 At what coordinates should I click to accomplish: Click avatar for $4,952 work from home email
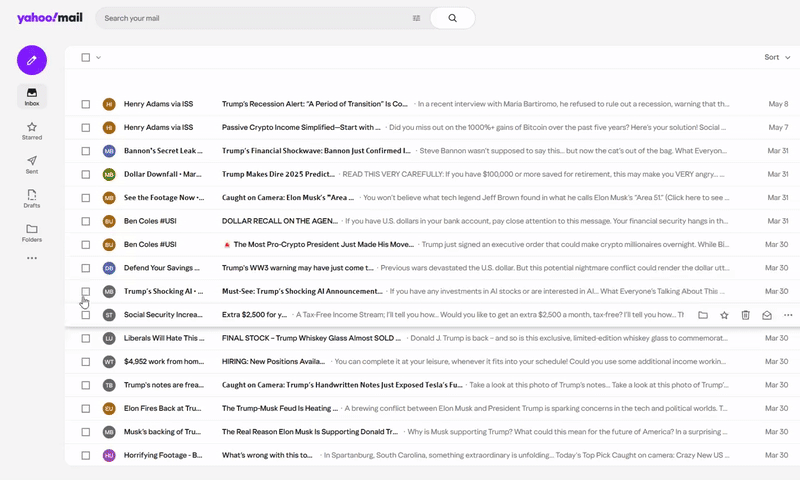click(109, 362)
